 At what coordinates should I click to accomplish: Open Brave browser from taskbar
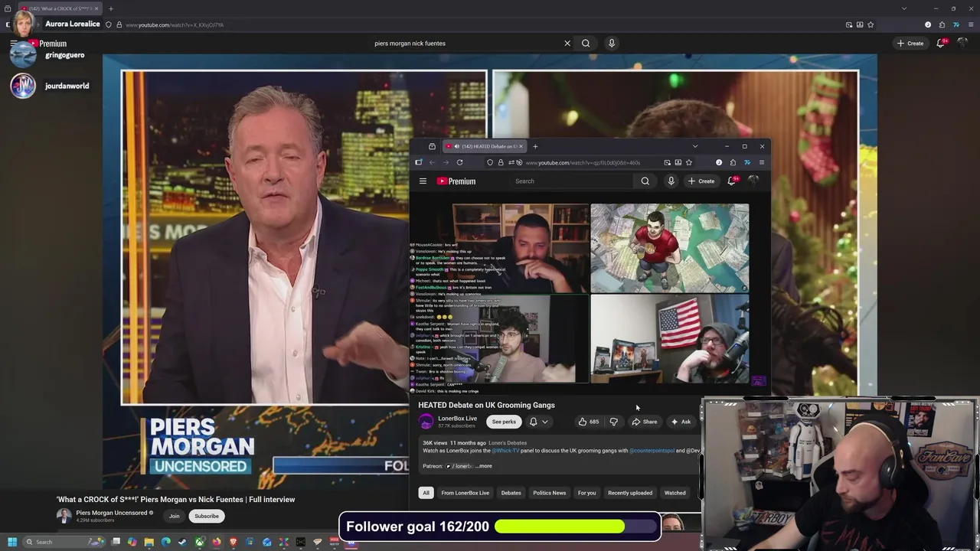234,542
